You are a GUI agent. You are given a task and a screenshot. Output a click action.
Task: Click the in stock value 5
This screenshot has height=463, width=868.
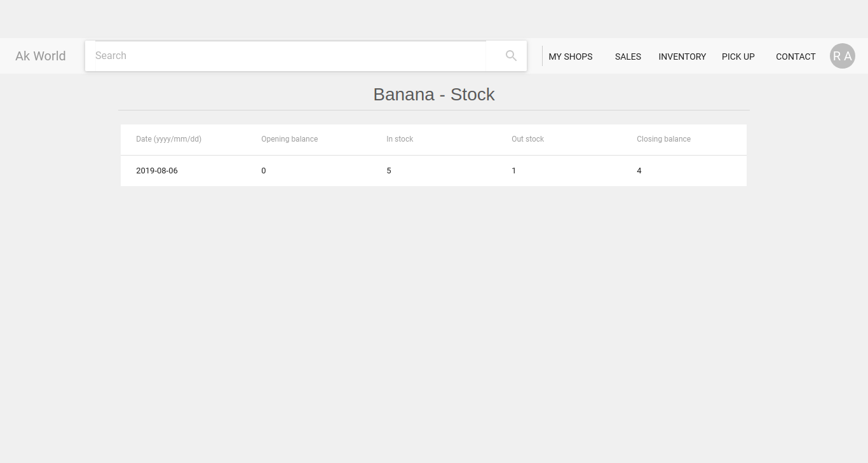point(389,171)
